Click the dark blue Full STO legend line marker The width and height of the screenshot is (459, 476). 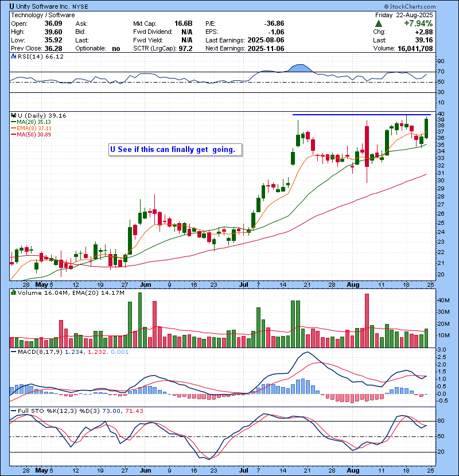[13, 411]
